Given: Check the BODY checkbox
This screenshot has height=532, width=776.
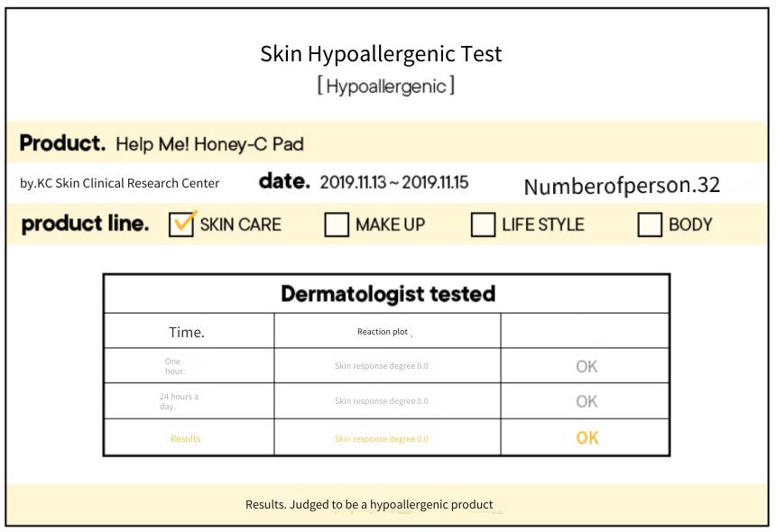Looking at the screenshot, I should click(x=650, y=225).
